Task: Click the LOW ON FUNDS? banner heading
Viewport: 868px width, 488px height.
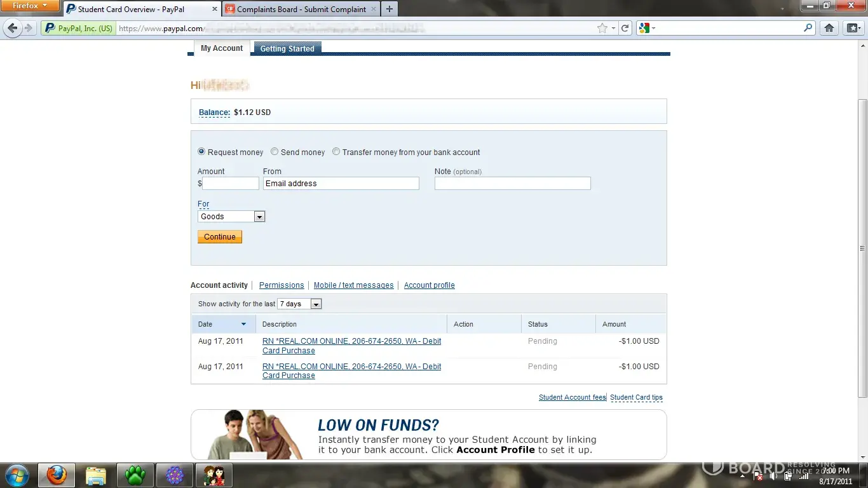Action: point(379,425)
